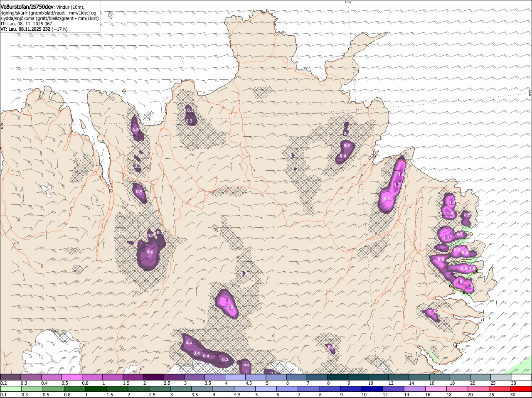Click the 18 tick label on lower scale
Screen dimensions: 532x398
[450, 395]
